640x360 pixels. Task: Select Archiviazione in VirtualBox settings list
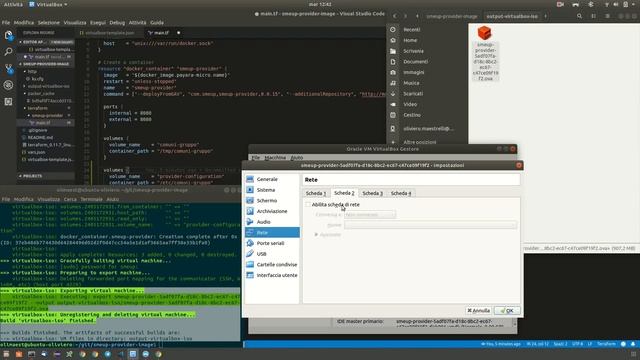click(x=272, y=211)
